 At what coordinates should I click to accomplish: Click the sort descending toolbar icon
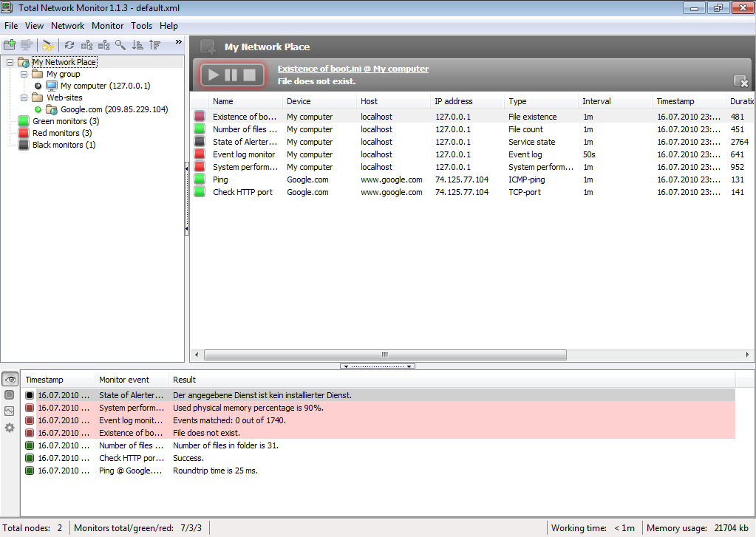137,45
